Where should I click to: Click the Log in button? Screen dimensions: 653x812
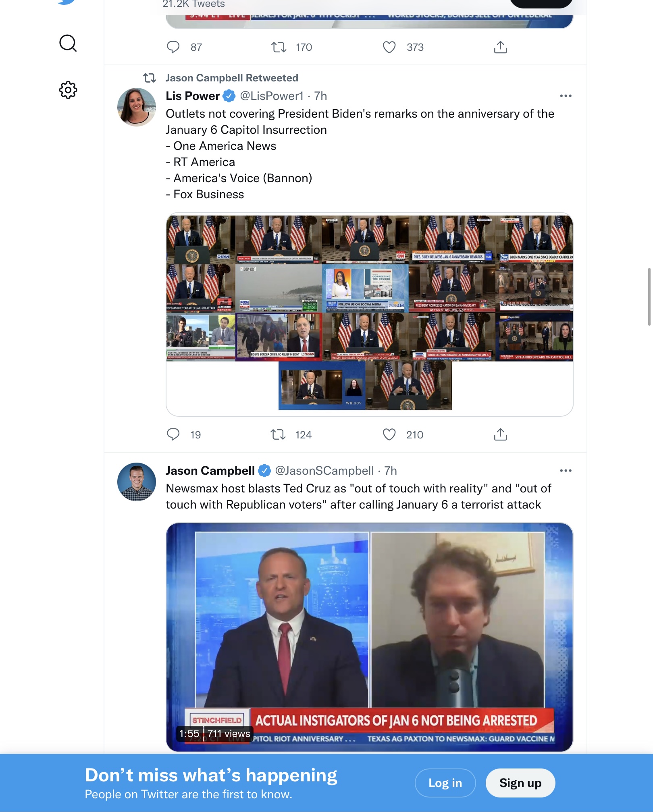445,783
